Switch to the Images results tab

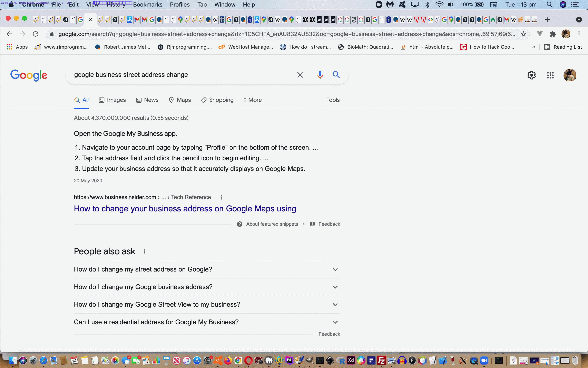pos(112,100)
